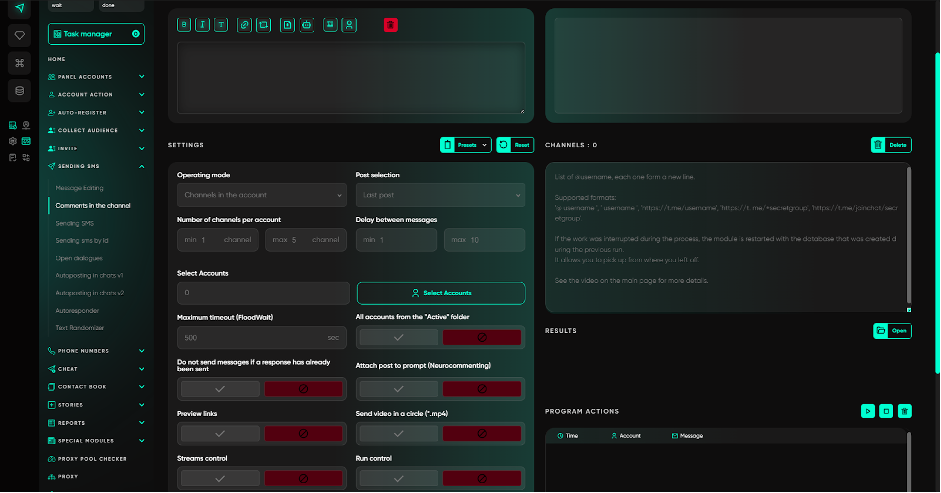Enable Send video in a circle
This screenshot has height=493, width=941.
[398, 434]
